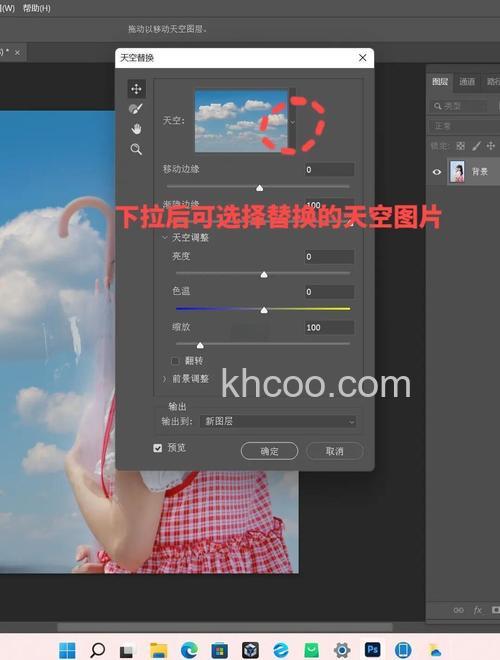The width and height of the screenshot is (500, 660).
Task: Click the 色温 slider handle
Action: [x=264, y=310]
